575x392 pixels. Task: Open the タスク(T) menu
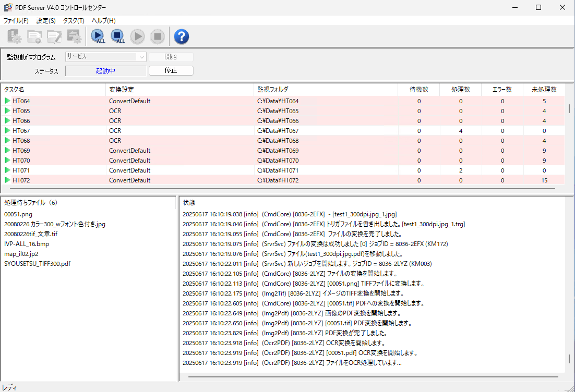click(x=74, y=21)
